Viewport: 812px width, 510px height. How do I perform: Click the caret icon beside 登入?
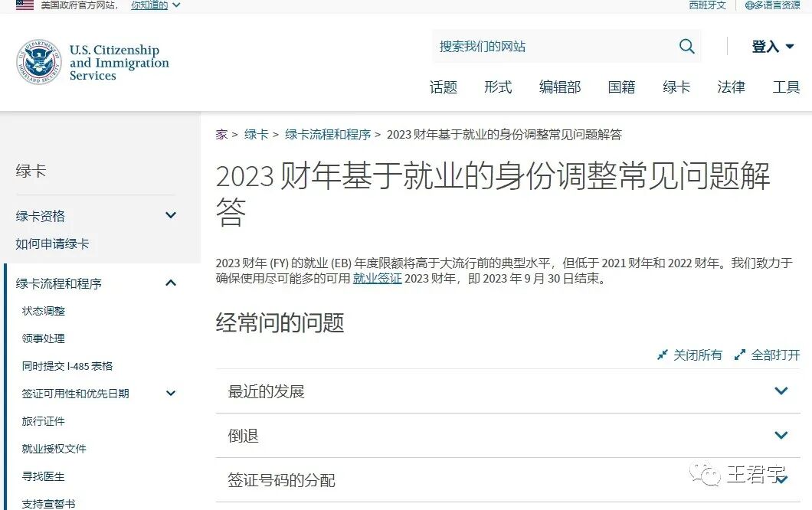(x=790, y=47)
